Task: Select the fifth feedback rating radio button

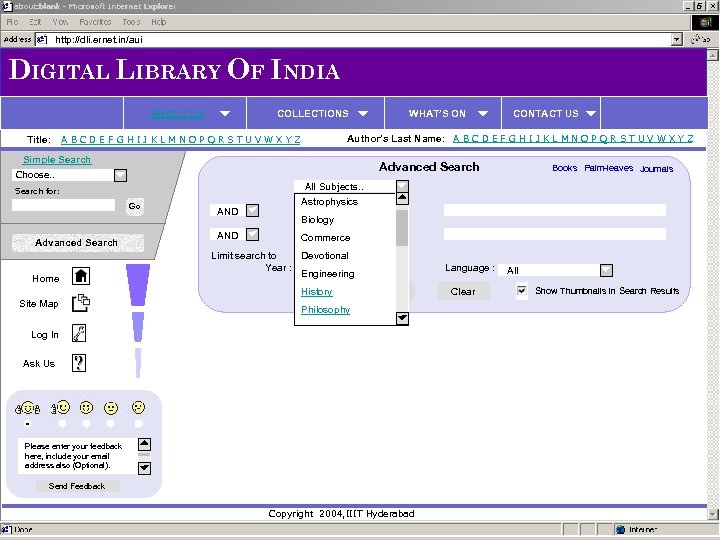Action: coord(138,424)
